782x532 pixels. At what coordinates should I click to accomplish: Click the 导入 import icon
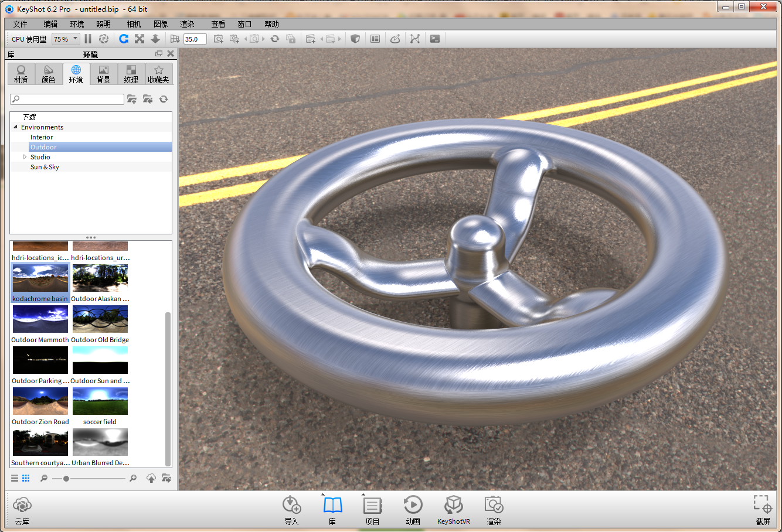click(x=291, y=510)
